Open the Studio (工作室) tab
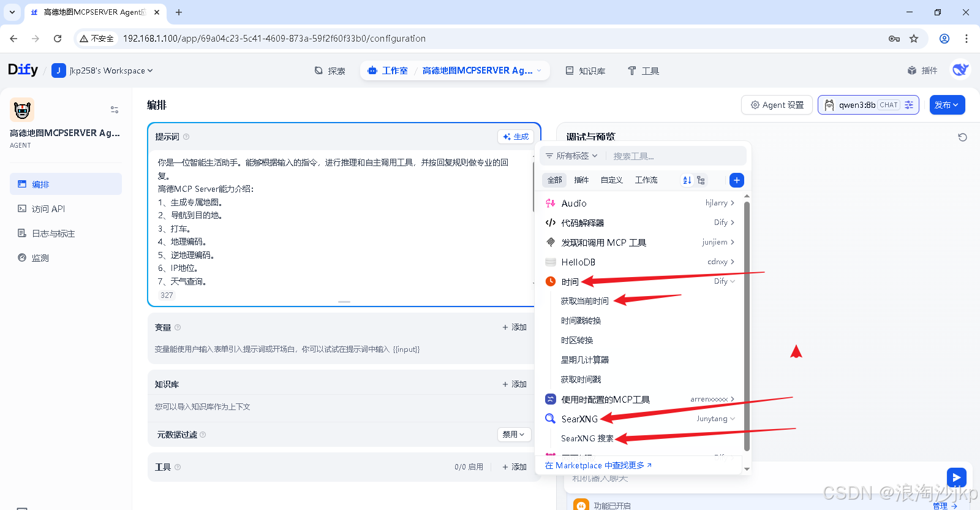980x510 pixels. 388,70
